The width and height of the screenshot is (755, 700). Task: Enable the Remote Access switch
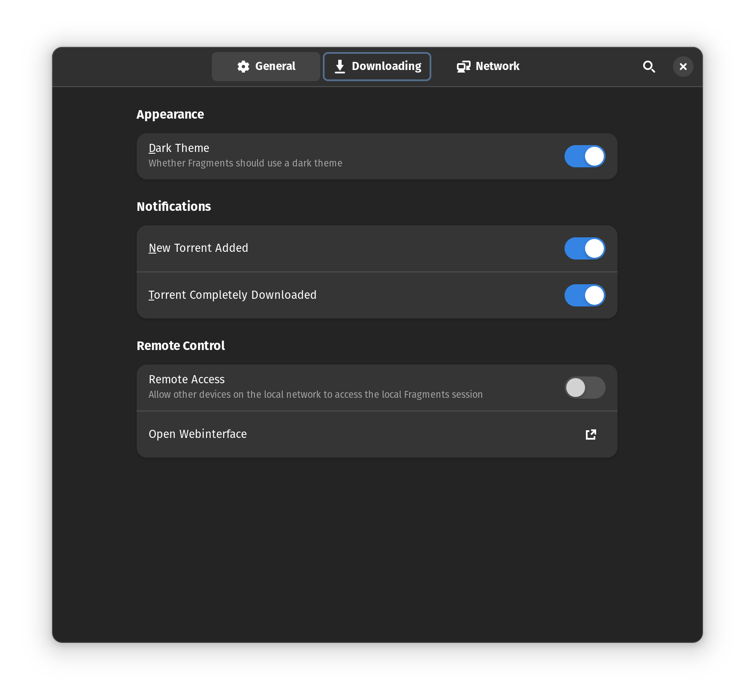(585, 388)
